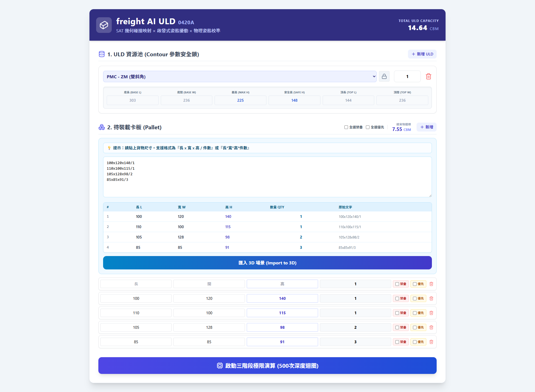Screen dimensions: 535x392
Task: Click the 底長 (BASE L) field showing 303
Action: click(133, 100)
